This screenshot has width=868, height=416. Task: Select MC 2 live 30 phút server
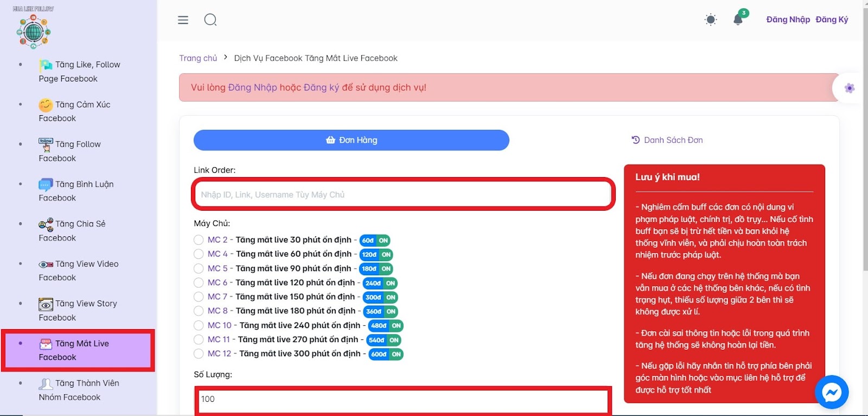199,240
